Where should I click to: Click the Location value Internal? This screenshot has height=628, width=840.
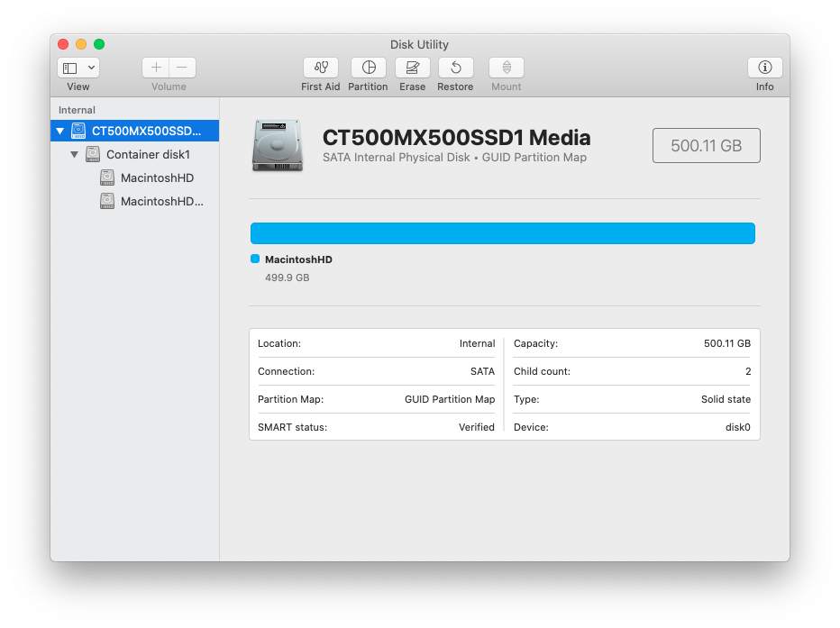(477, 343)
